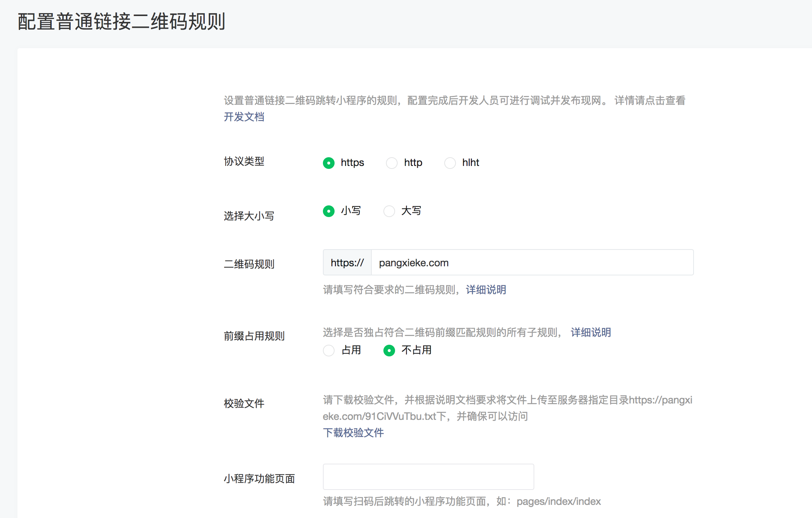Click the https:// prefix addon box
Viewport: 812px width, 518px height.
[347, 263]
